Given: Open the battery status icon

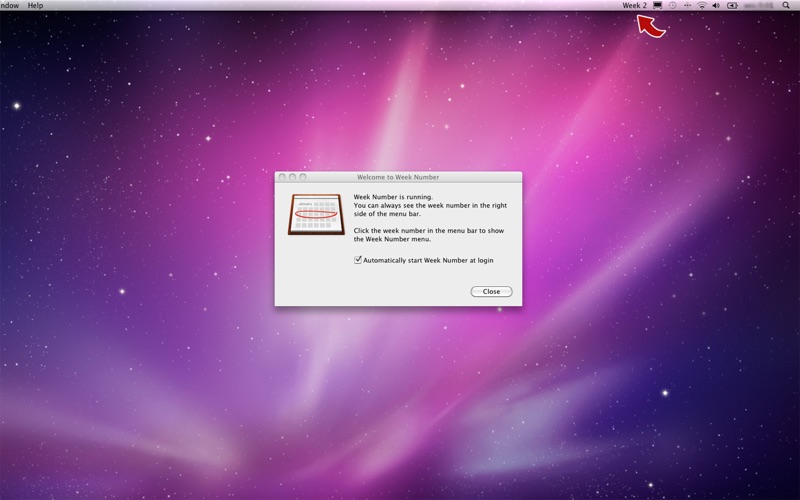Looking at the screenshot, I should pos(732,5).
